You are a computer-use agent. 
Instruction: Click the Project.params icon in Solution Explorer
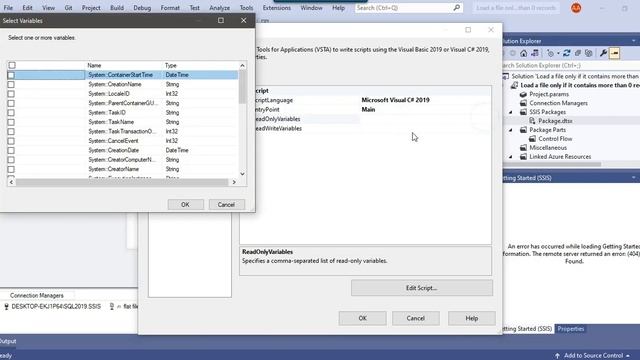coord(523,94)
